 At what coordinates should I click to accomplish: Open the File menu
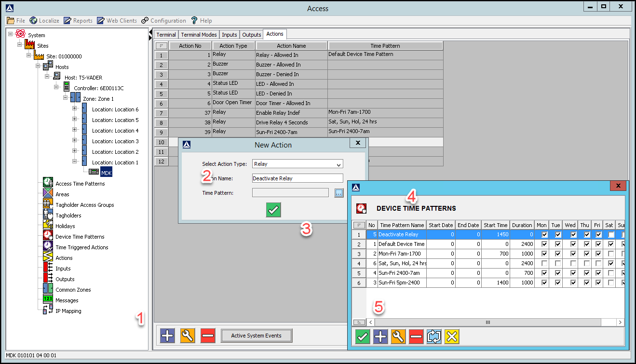coord(16,21)
